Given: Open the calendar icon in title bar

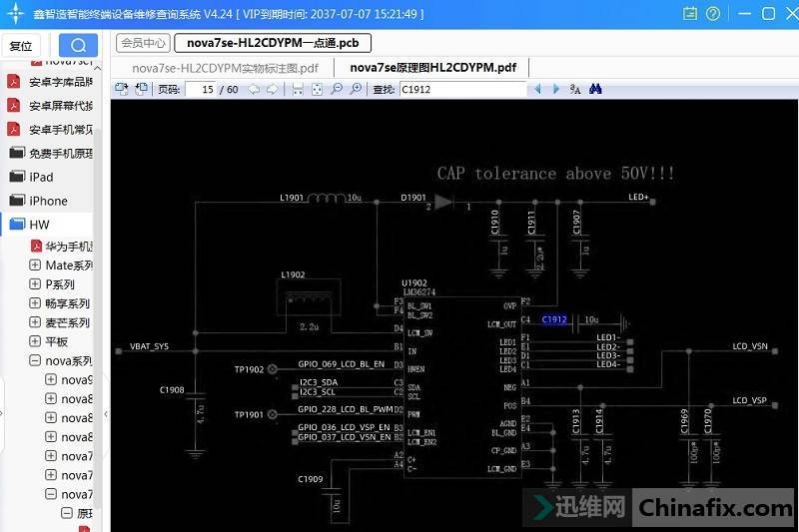Looking at the screenshot, I should [690, 14].
